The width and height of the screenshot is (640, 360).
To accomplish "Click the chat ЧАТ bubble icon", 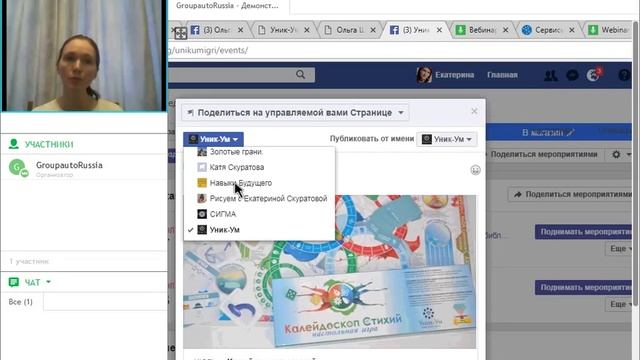I will 13,282.
